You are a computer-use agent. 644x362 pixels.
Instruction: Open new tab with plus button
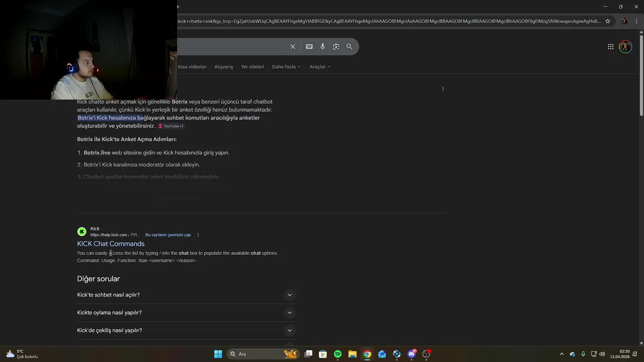178,7
